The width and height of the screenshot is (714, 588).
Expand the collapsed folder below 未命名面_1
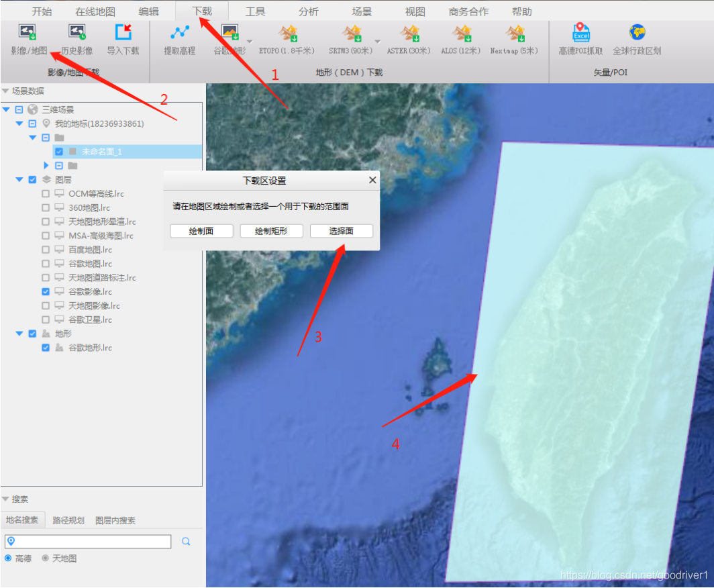(x=46, y=165)
